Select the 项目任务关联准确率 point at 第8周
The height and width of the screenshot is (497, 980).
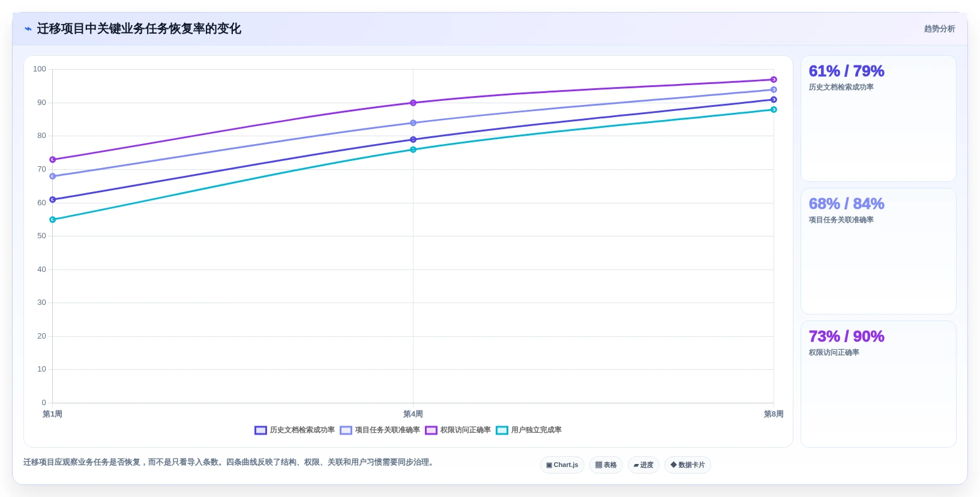pos(774,89)
